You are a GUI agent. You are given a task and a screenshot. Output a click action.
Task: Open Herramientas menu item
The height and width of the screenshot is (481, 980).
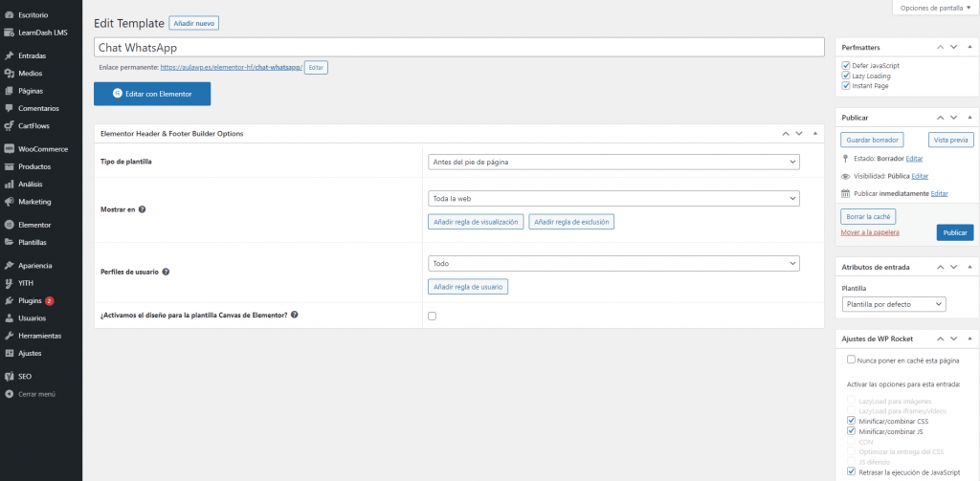coord(40,336)
